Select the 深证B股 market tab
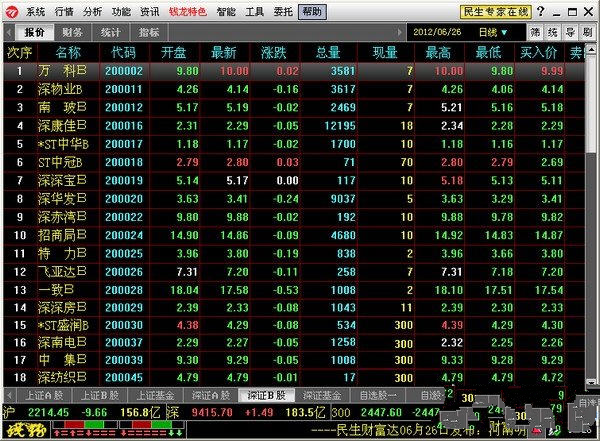This screenshot has width=600, height=441. coord(266,395)
